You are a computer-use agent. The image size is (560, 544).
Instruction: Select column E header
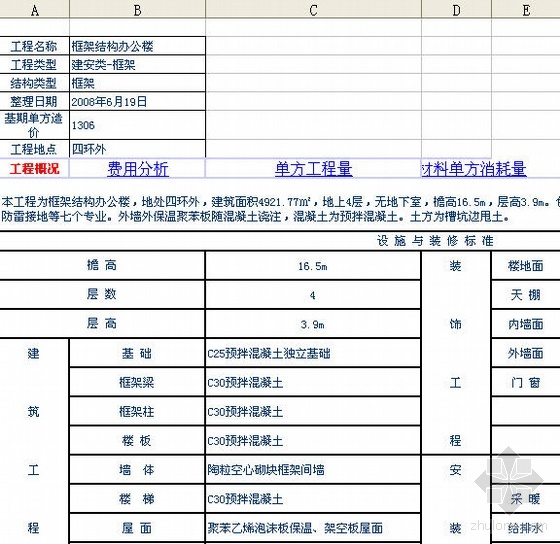tap(526, 10)
